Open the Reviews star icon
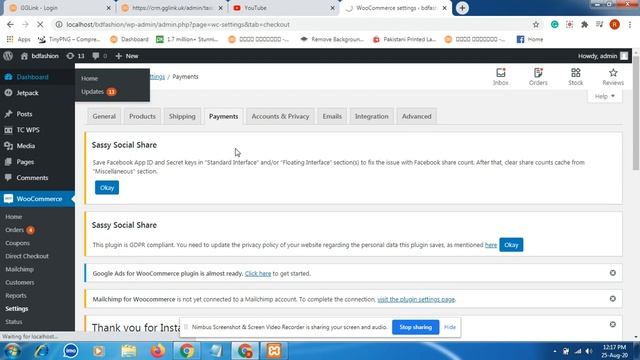The height and width of the screenshot is (360, 640). click(x=613, y=77)
